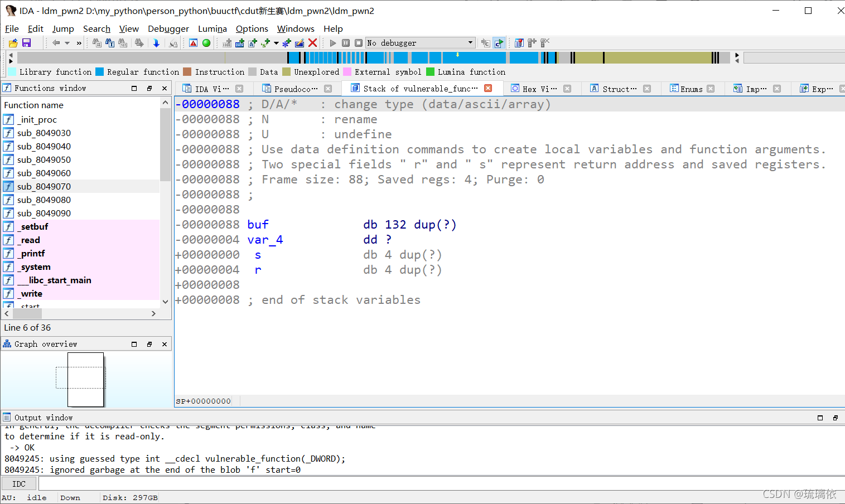Close the Pseudocode tab
Screen dimensions: 845x504
(328, 89)
